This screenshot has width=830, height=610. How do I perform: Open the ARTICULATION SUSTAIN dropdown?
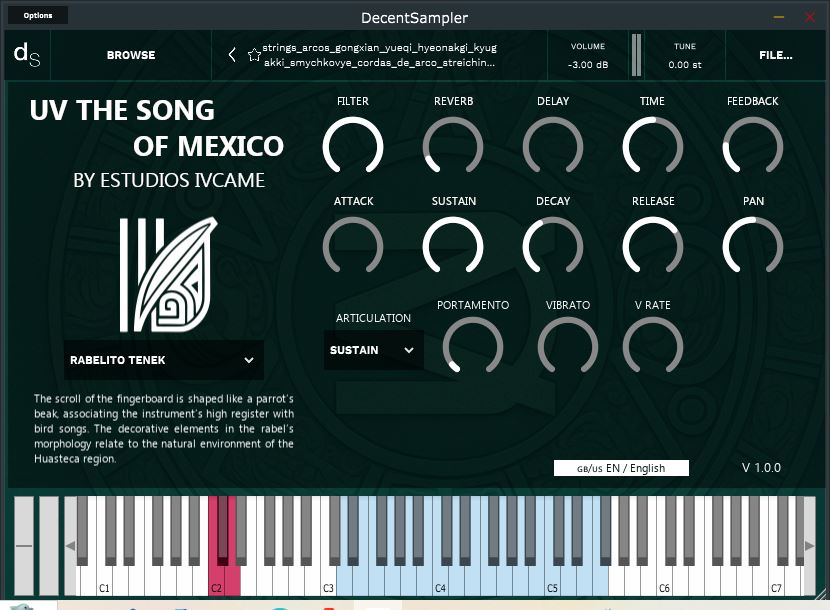click(373, 350)
